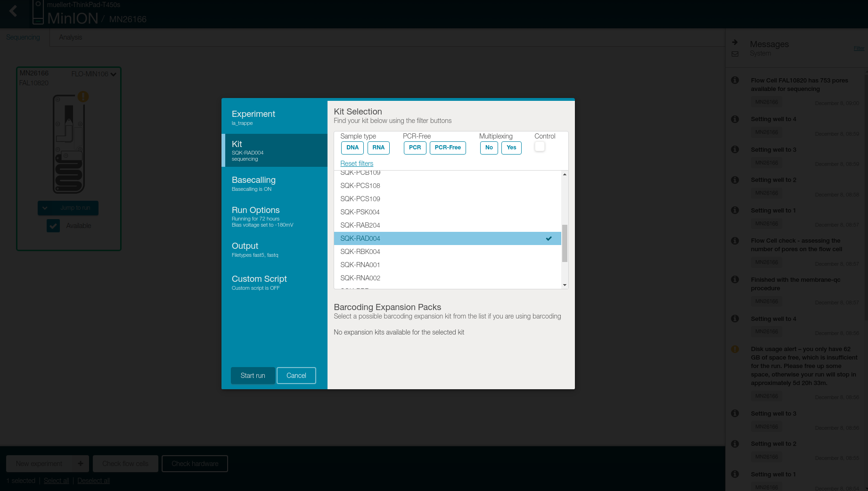The width and height of the screenshot is (868, 491).
Task: Switch to the Analysis tab
Action: tap(70, 37)
